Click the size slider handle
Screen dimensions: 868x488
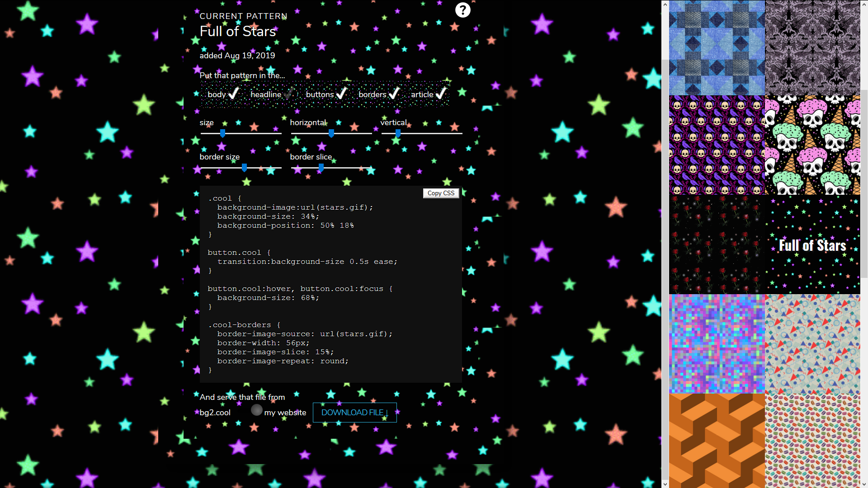point(222,133)
